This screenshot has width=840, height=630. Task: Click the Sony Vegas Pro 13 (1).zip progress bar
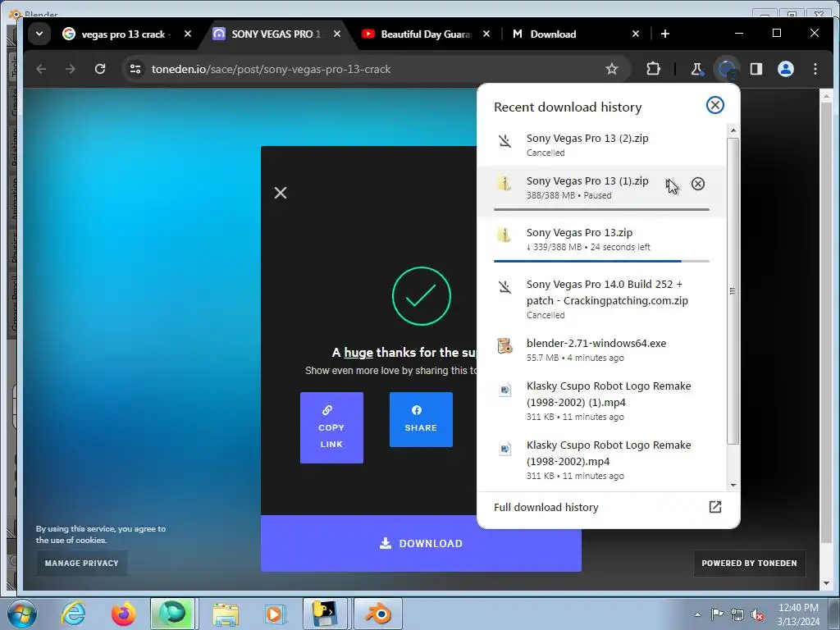[601, 209]
